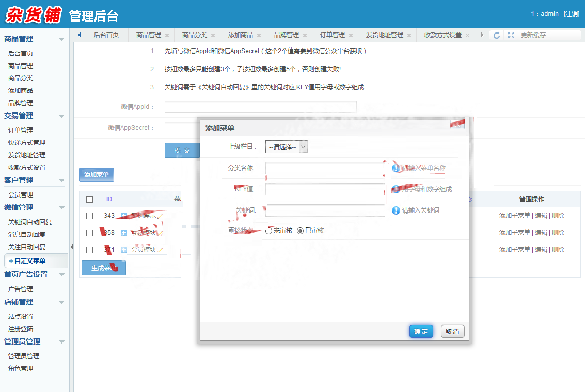This screenshot has height=392, width=585.
Task: Collapse the 商品管理 sidebar section
Action: pyautogui.click(x=61, y=39)
